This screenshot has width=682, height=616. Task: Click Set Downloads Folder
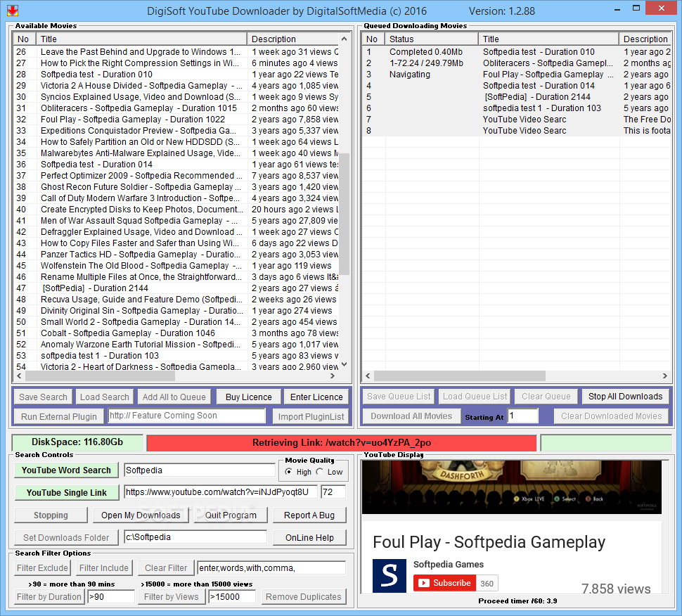pyautogui.click(x=66, y=538)
